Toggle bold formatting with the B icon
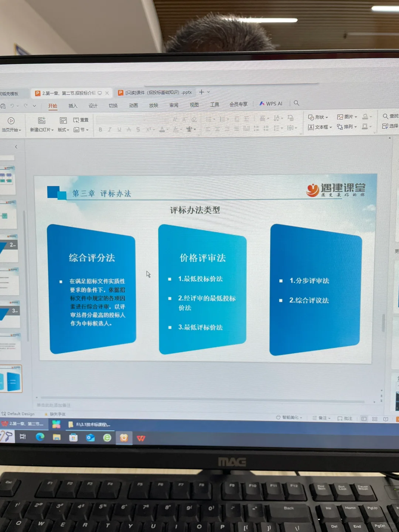This screenshot has height=532, width=399. pyautogui.click(x=100, y=129)
